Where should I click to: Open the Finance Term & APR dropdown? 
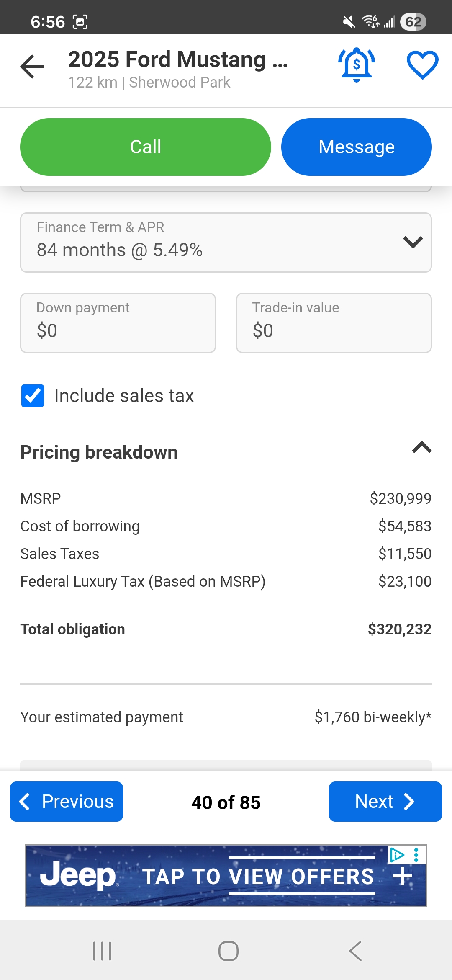pos(226,242)
